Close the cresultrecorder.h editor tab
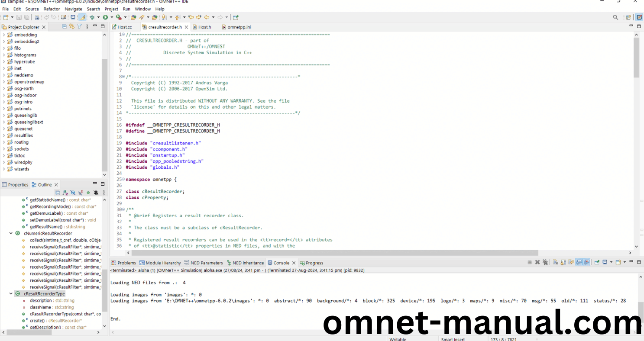 point(186,27)
